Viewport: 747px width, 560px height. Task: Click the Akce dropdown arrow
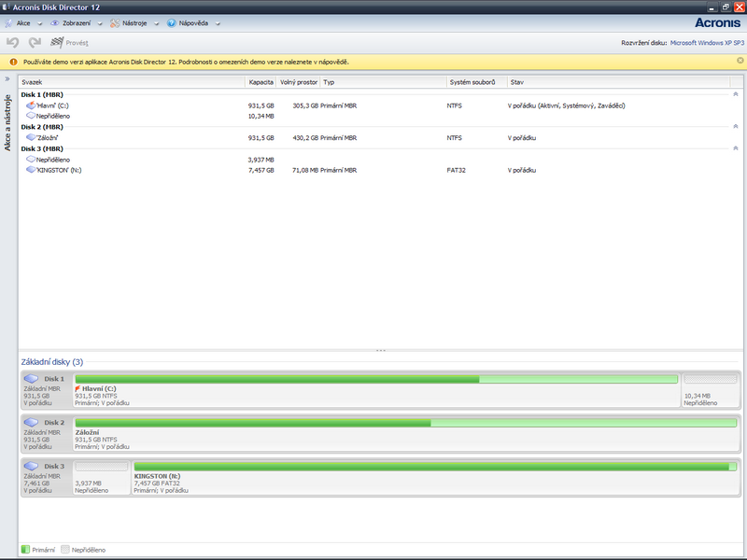click(x=39, y=23)
